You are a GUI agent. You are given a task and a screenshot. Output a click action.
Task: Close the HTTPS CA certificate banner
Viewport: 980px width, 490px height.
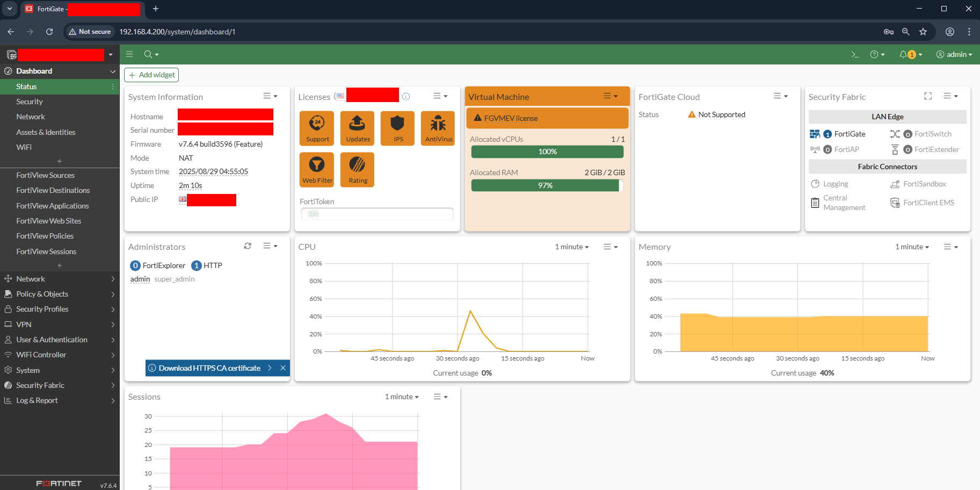(x=283, y=368)
